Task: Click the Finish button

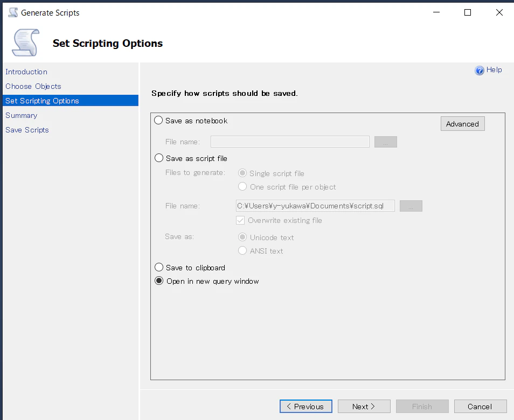Action: (422, 406)
